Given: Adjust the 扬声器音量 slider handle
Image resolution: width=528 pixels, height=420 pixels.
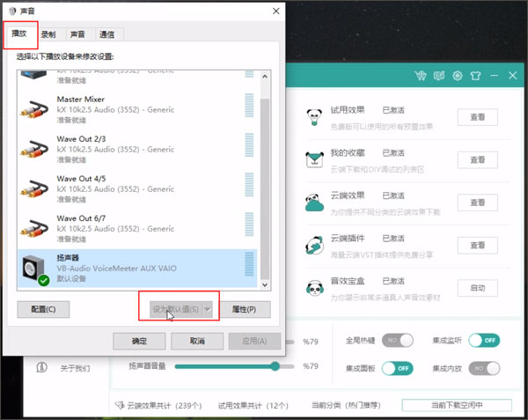Looking at the screenshot, I should click(x=275, y=366).
